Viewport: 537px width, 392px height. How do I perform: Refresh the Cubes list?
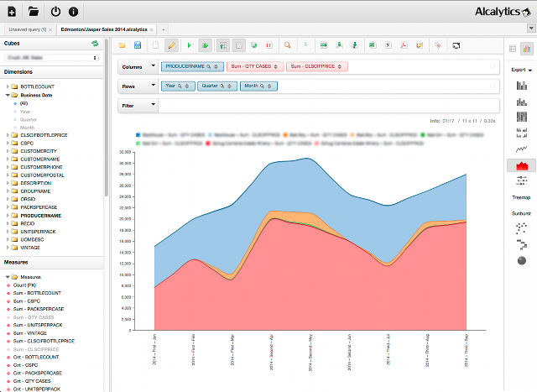click(95, 44)
